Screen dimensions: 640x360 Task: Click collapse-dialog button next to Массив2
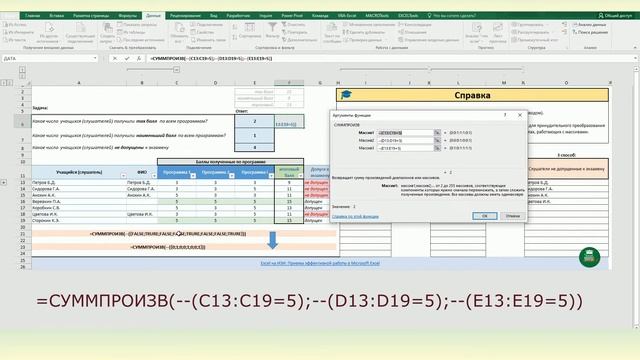(437, 140)
